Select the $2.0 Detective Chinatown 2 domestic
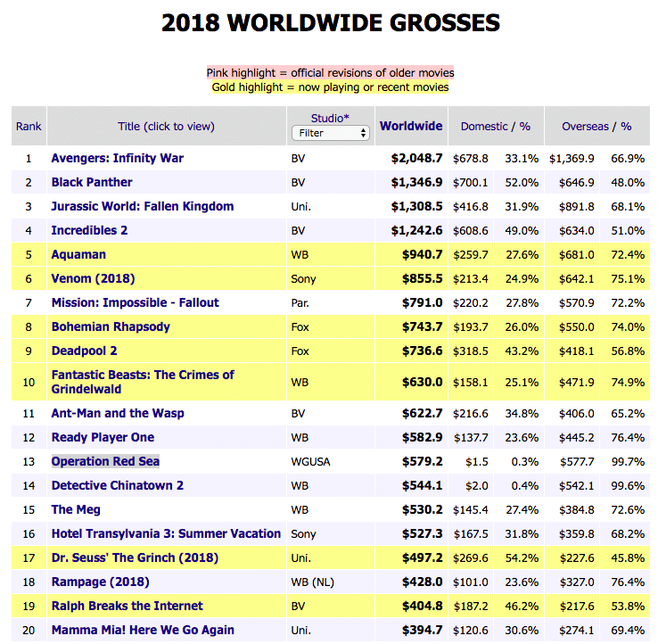658x644 pixels. (x=477, y=486)
